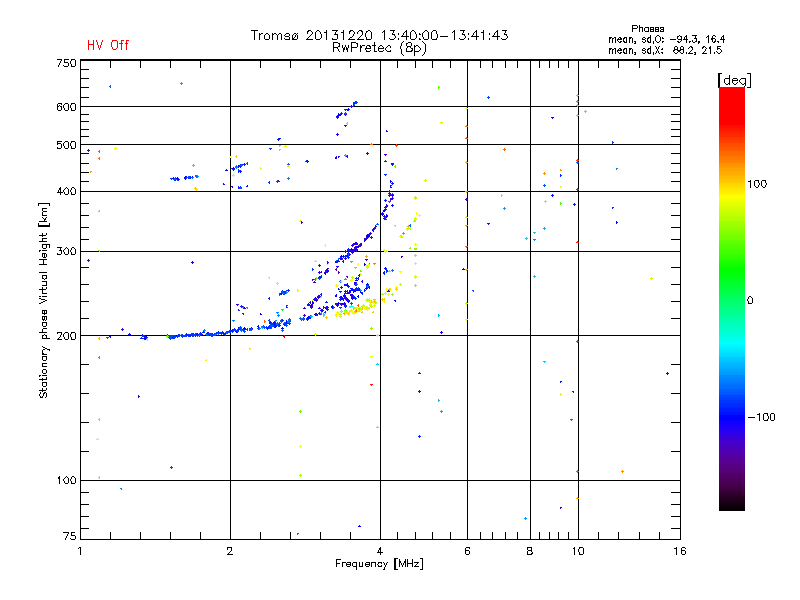Click the y-axis label '100'
Viewport: 800px width, 600px height.
(66, 481)
